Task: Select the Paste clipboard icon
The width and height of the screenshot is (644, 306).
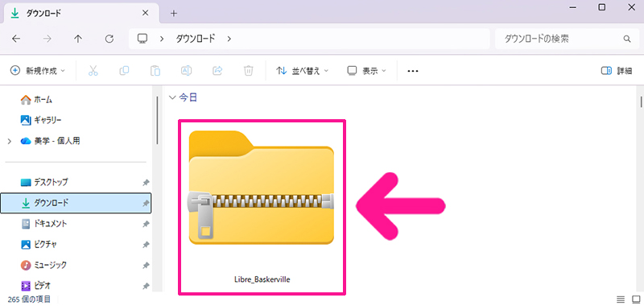Action: (x=155, y=71)
